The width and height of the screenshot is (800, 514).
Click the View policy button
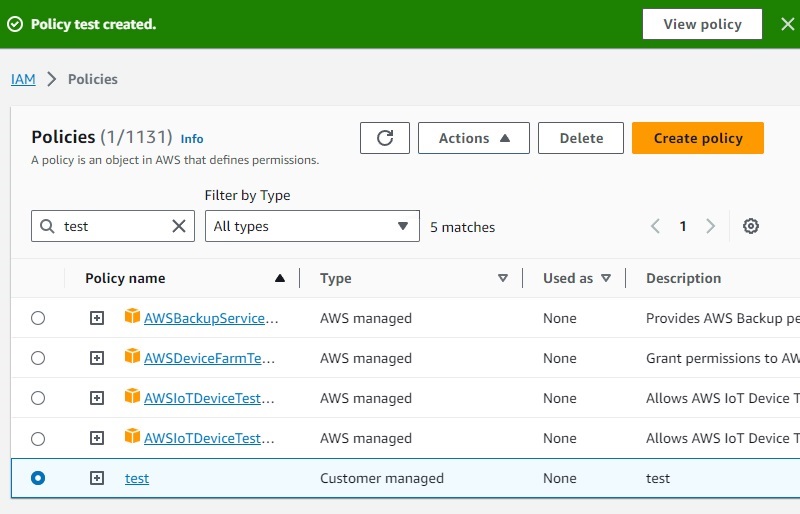coord(702,24)
